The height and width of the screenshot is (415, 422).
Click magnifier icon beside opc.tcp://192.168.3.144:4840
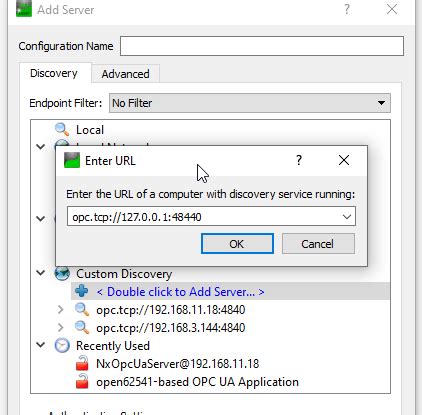tap(82, 328)
